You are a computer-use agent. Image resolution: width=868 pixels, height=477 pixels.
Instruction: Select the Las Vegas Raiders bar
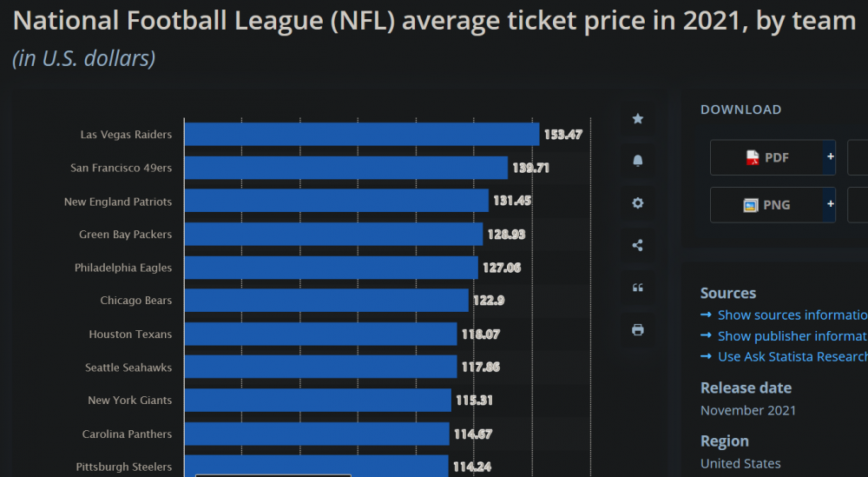362,135
